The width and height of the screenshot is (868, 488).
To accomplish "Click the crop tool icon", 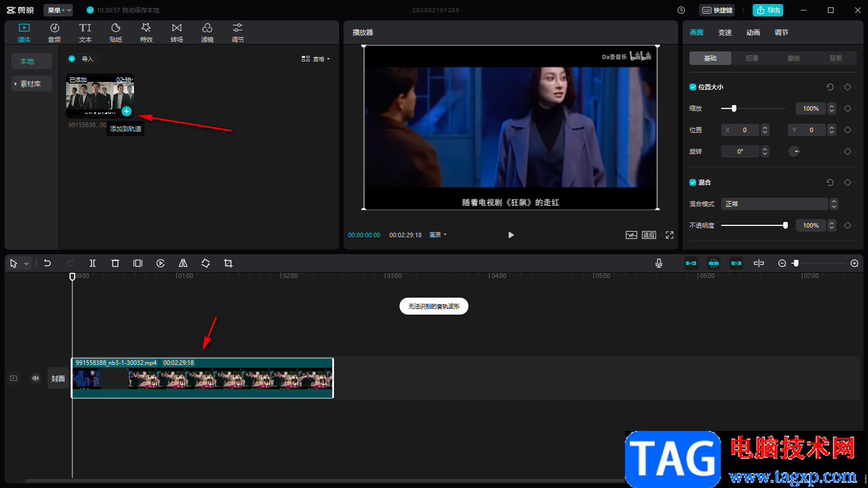I will (x=228, y=263).
